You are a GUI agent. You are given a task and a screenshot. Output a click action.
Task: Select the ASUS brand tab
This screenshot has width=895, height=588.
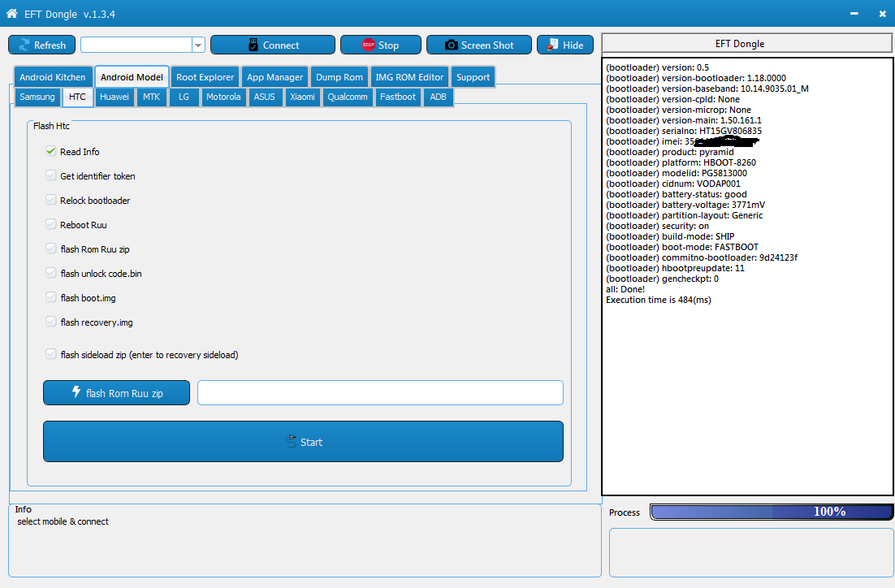pos(264,97)
